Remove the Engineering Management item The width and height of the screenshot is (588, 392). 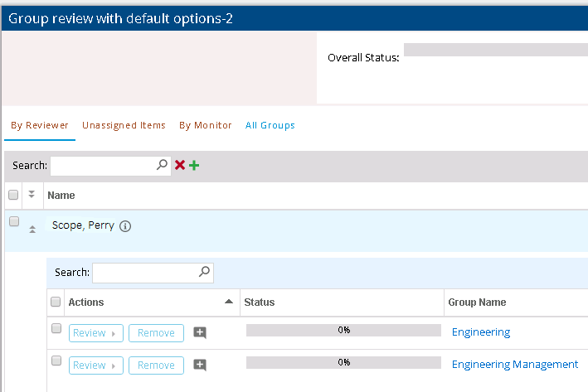tap(156, 365)
